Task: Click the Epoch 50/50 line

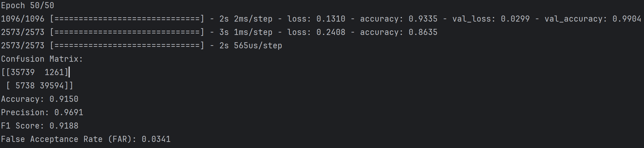Action: coord(27,5)
